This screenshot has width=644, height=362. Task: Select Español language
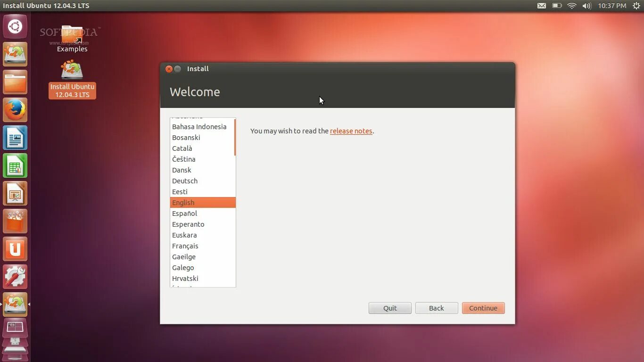click(202, 214)
